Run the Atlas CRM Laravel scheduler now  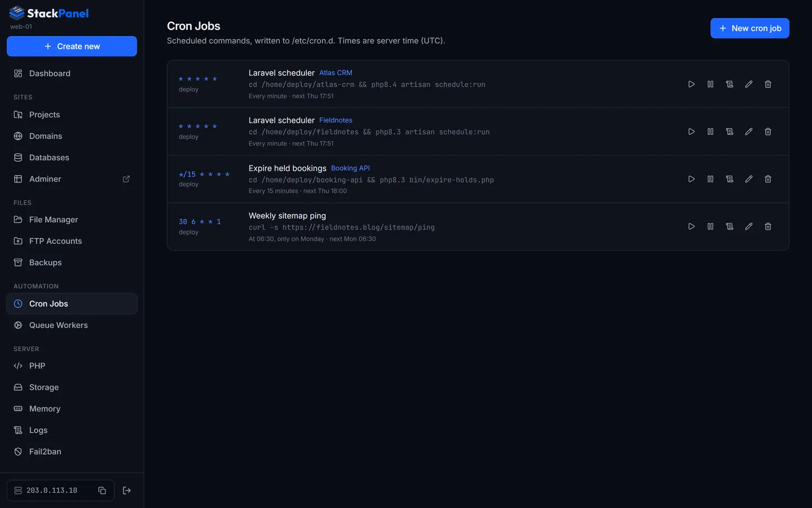691,84
